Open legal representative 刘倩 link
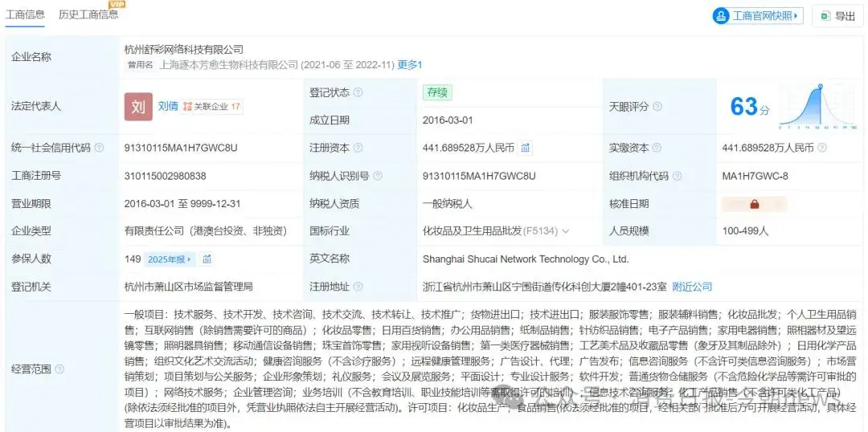868x432 pixels. [x=168, y=106]
